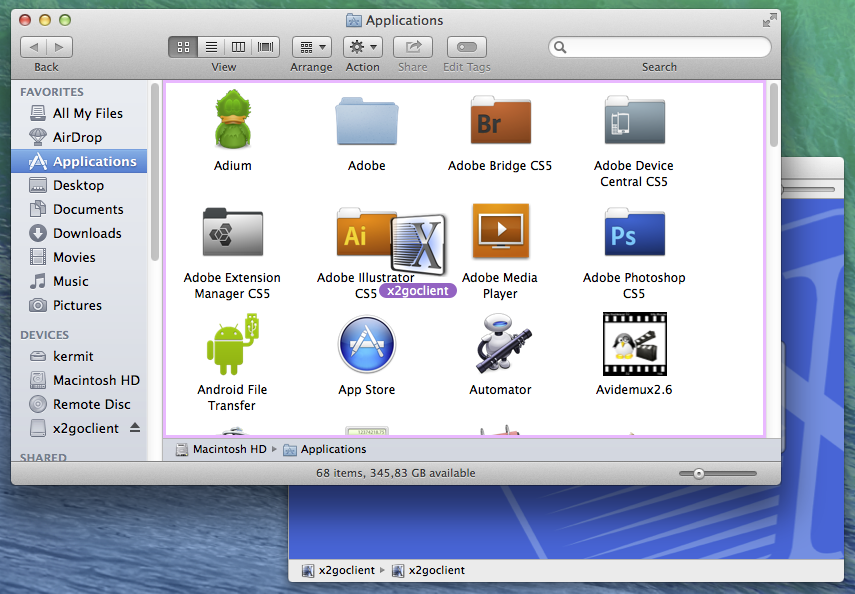Viewport: 855px width, 594px height.
Task: Click the Share toolbar button
Action: tap(412, 47)
